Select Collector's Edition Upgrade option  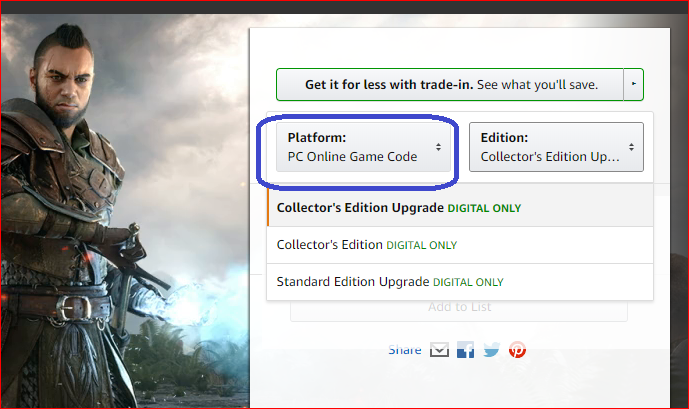460,208
